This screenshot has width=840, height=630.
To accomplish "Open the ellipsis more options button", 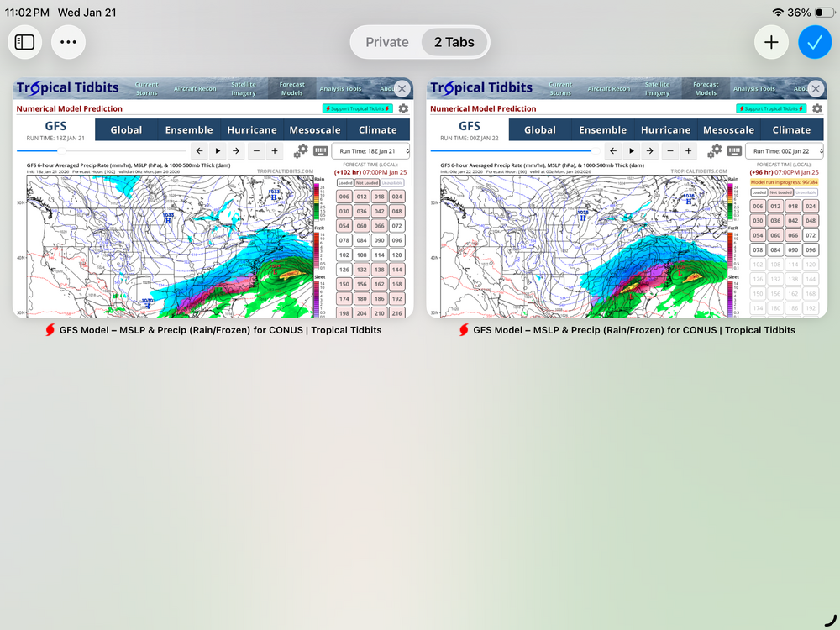I will (x=69, y=42).
